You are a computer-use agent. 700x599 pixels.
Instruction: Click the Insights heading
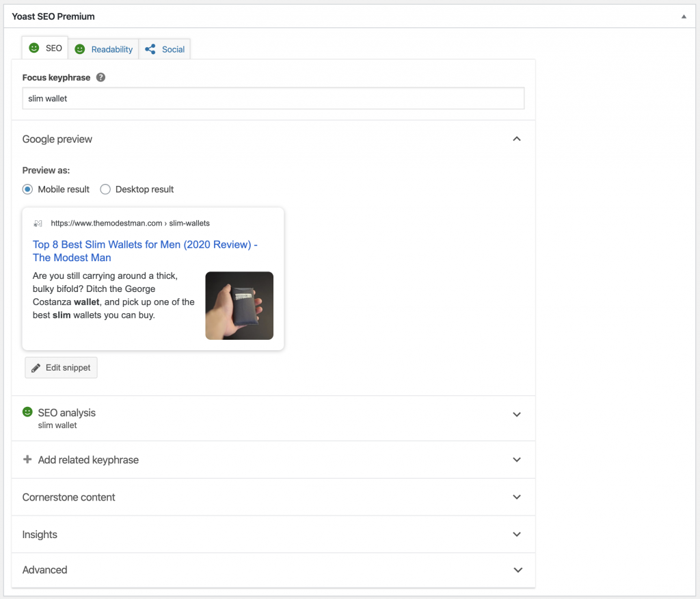pos(40,535)
